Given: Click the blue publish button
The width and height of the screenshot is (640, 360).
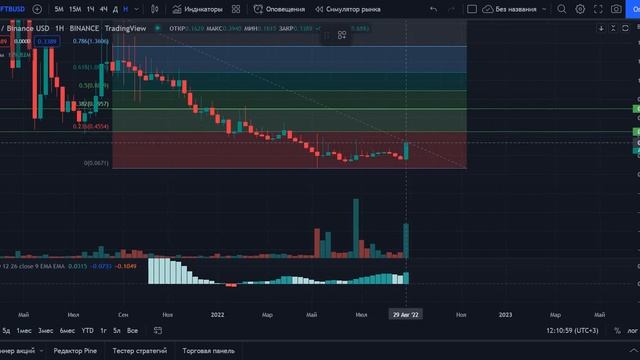Looking at the screenshot, I should tap(633, 9).
